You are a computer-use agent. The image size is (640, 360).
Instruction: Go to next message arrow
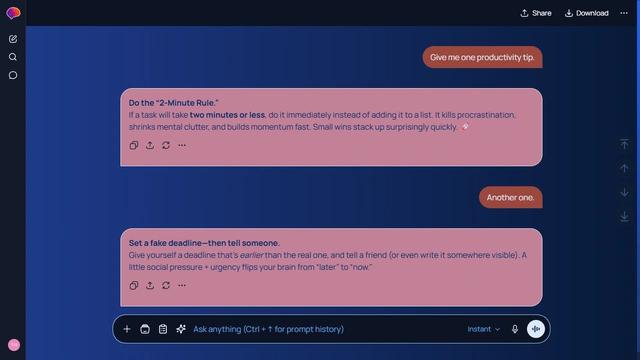[x=624, y=192]
